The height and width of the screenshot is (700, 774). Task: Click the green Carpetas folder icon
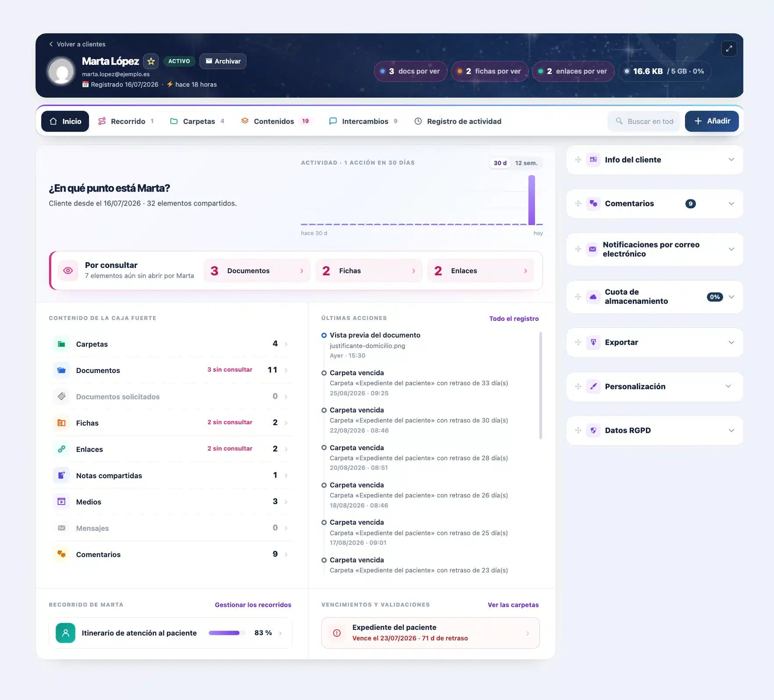tap(61, 344)
